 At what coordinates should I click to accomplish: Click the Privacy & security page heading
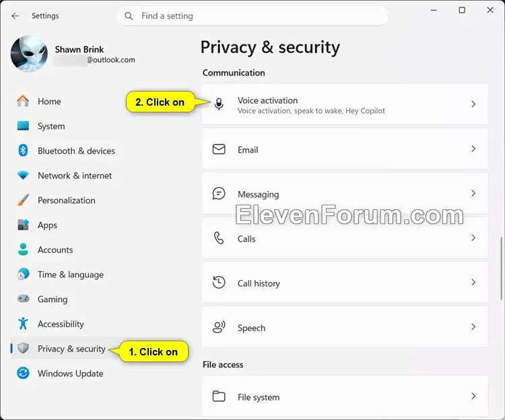(270, 47)
